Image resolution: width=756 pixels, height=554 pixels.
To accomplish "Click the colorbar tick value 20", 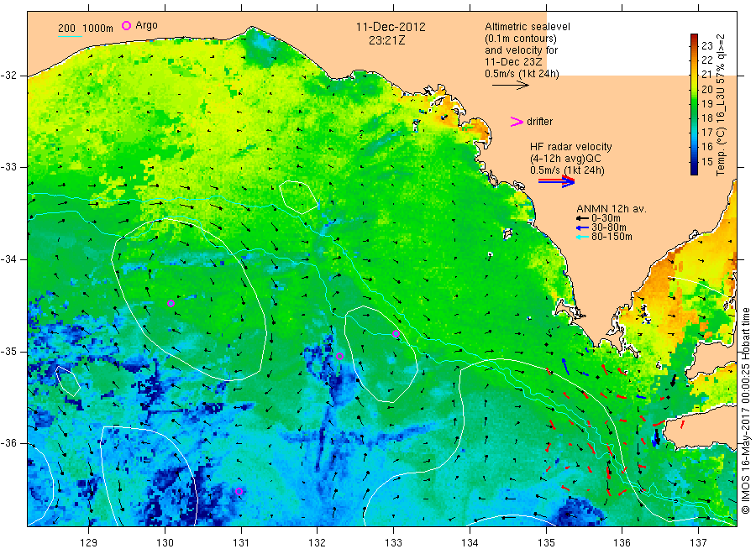I will click(706, 89).
